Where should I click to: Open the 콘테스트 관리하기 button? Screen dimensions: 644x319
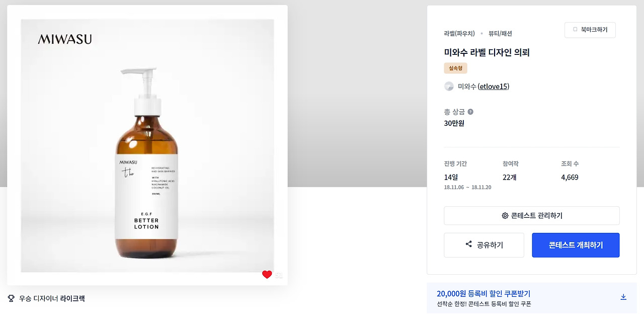532,216
